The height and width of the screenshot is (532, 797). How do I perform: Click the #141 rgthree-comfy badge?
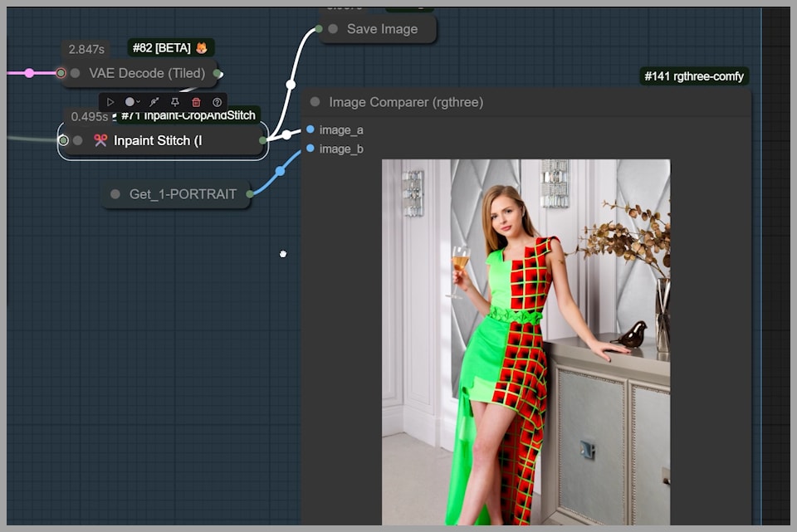click(x=695, y=76)
